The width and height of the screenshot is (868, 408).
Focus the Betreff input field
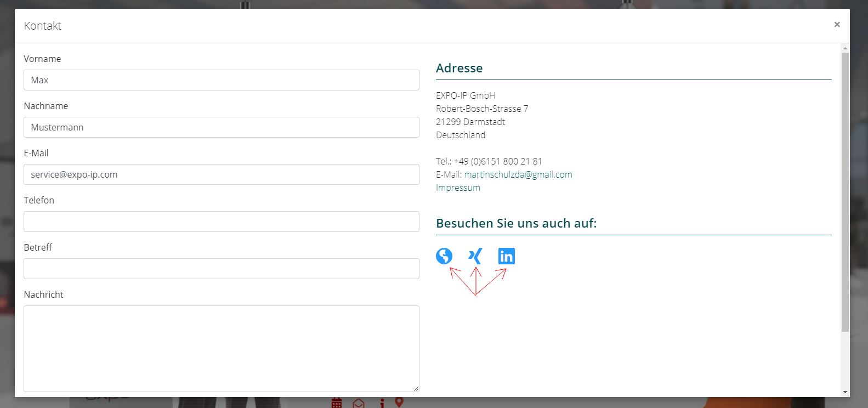(x=222, y=269)
